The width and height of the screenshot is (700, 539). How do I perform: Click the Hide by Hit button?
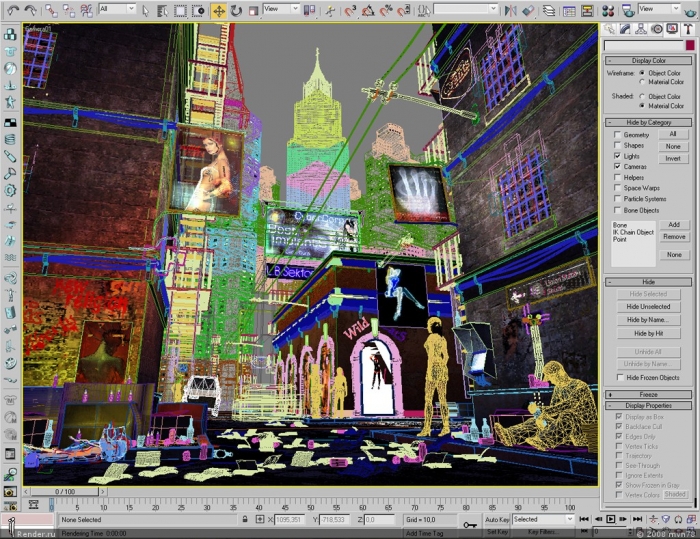coord(648,333)
